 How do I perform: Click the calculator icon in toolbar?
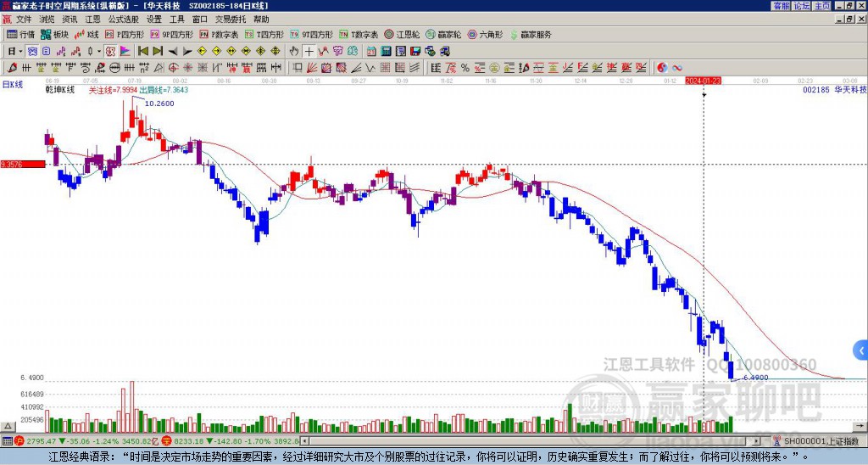pos(386,51)
